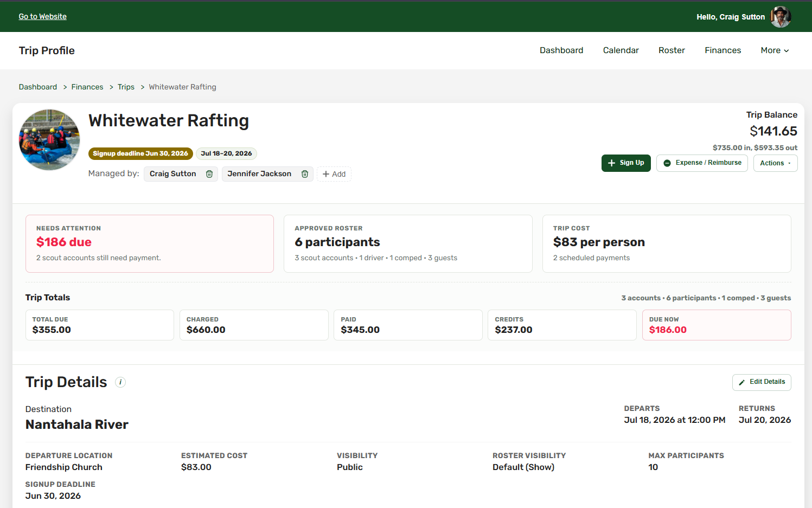Open the whitewater rafting trip photo
The width and height of the screenshot is (812, 508).
[x=49, y=140]
